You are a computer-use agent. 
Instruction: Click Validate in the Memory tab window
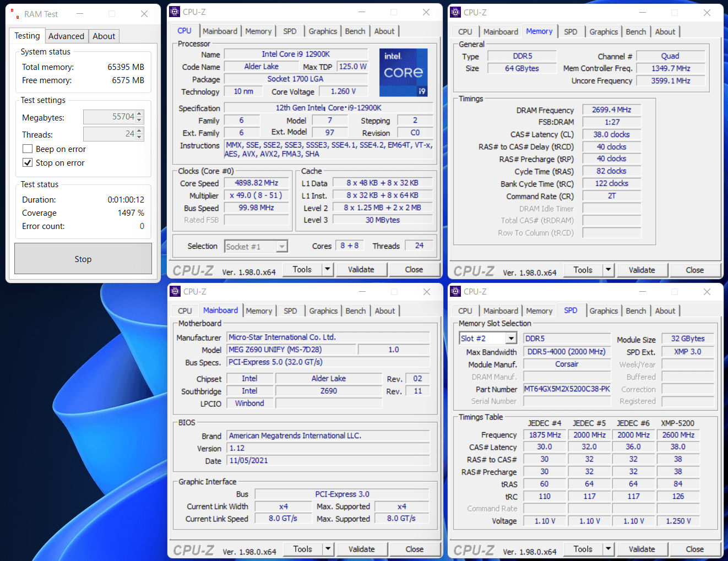642,270
